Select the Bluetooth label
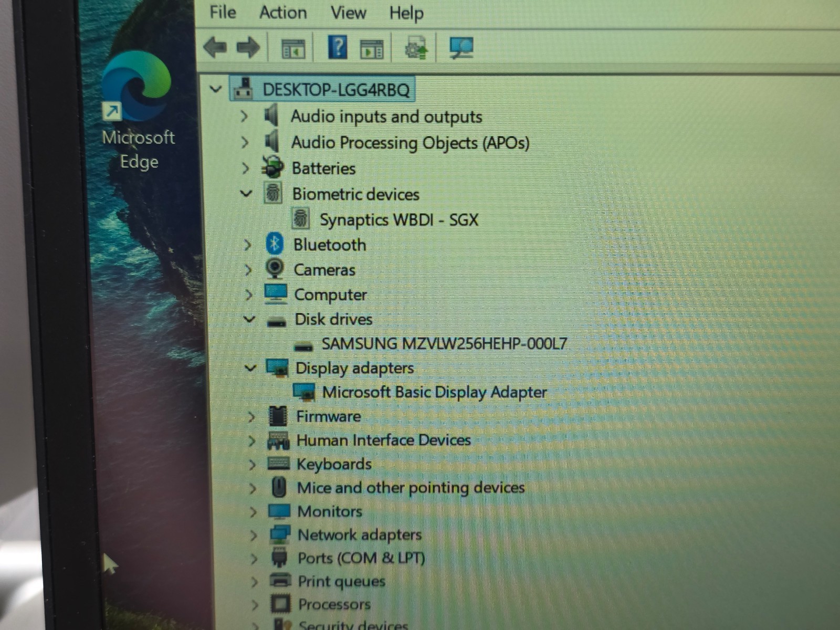Screen dimensions: 840x630 tap(330, 245)
